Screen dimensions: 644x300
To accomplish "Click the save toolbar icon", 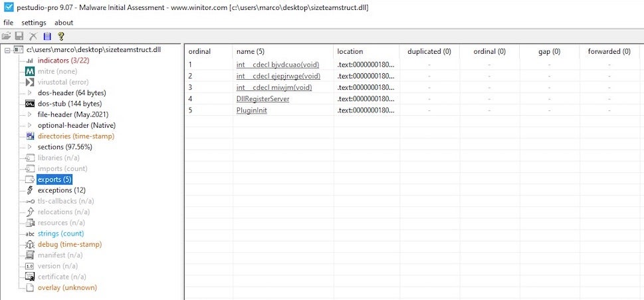I will pos(19,36).
